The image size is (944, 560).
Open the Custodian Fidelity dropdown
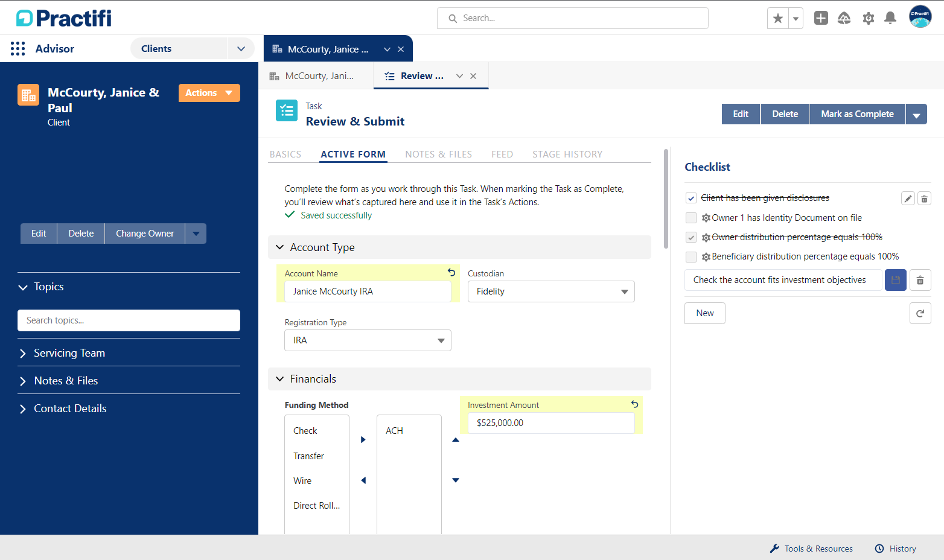click(x=551, y=291)
